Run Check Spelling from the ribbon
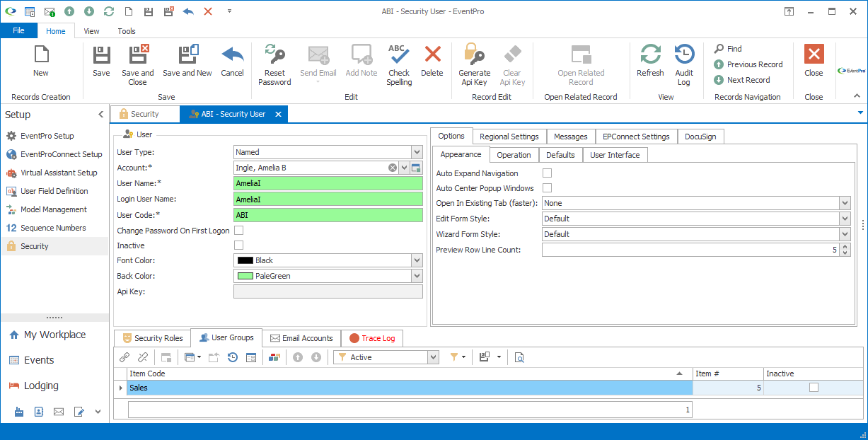 pyautogui.click(x=399, y=64)
